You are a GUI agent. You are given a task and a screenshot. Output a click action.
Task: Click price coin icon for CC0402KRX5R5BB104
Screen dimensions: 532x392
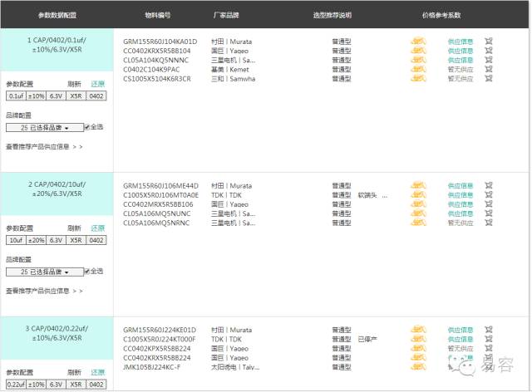point(418,51)
